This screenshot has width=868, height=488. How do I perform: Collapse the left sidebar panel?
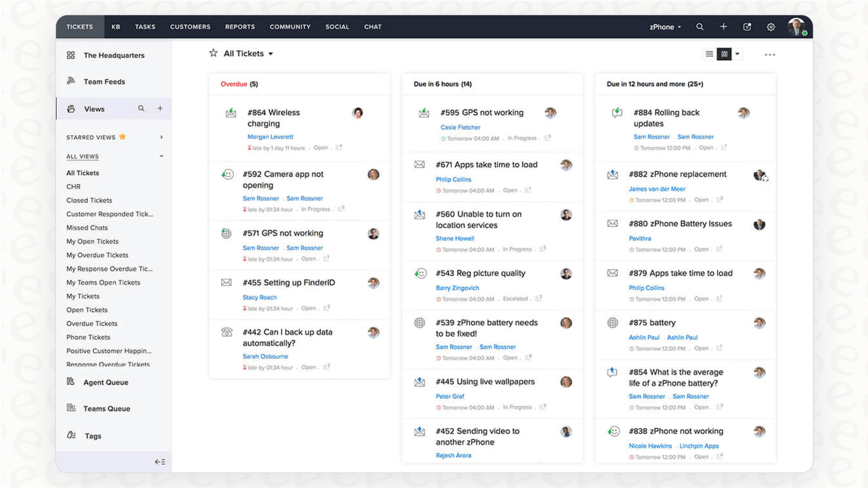[x=160, y=462]
